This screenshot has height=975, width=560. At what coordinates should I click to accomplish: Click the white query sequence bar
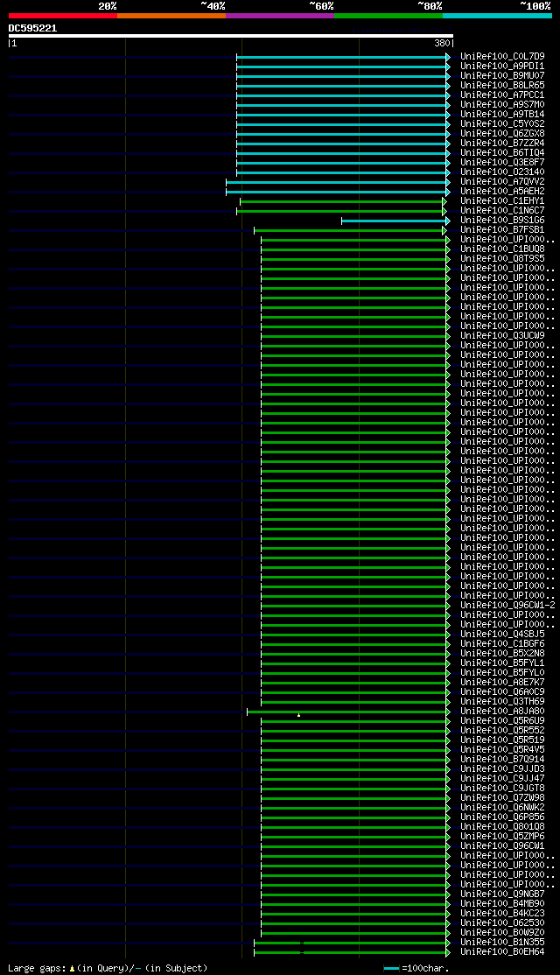pyautogui.click(x=231, y=36)
